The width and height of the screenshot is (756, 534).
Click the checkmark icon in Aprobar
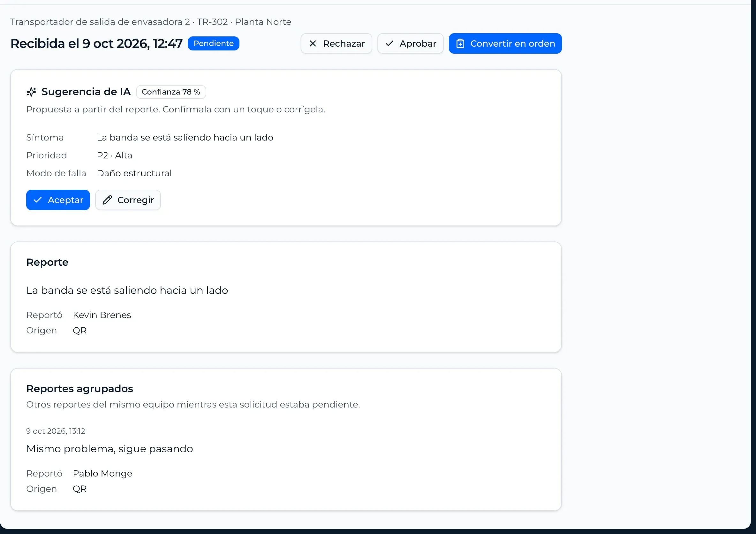pos(389,43)
